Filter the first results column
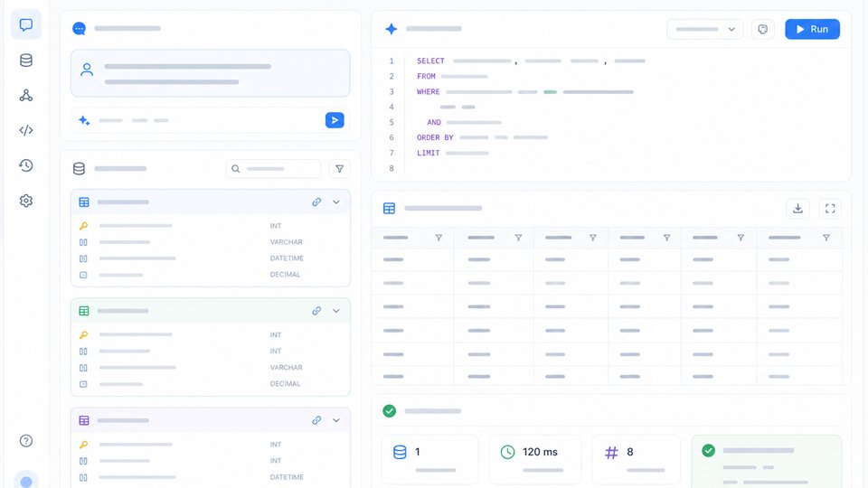 439,238
